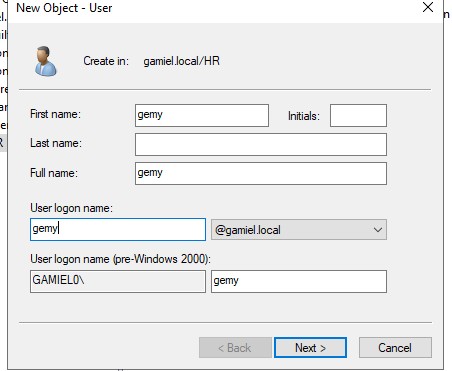Screen dimensions: 452x371
Task: Click the disabled < Back button
Action: tap(235, 348)
